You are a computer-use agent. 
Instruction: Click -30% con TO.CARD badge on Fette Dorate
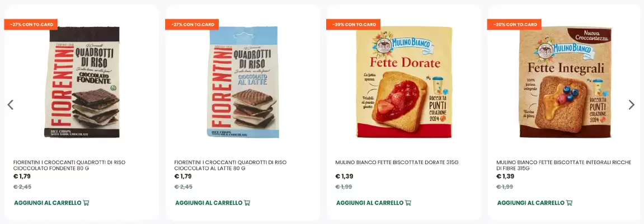point(353,24)
